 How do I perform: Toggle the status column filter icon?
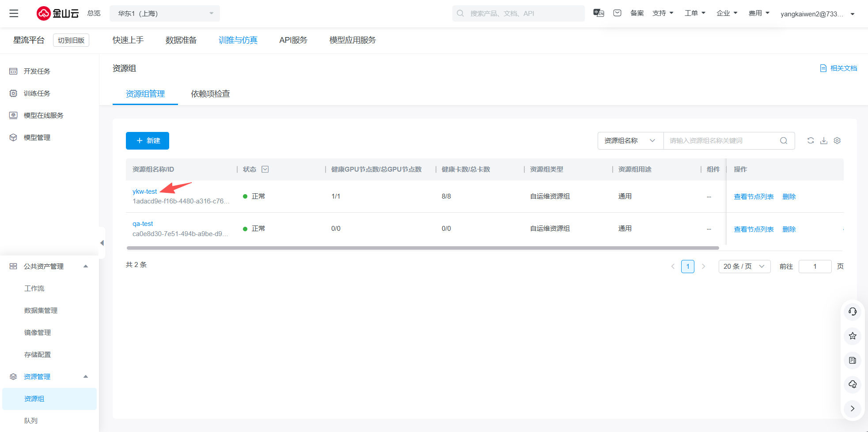tap(265, 169)
